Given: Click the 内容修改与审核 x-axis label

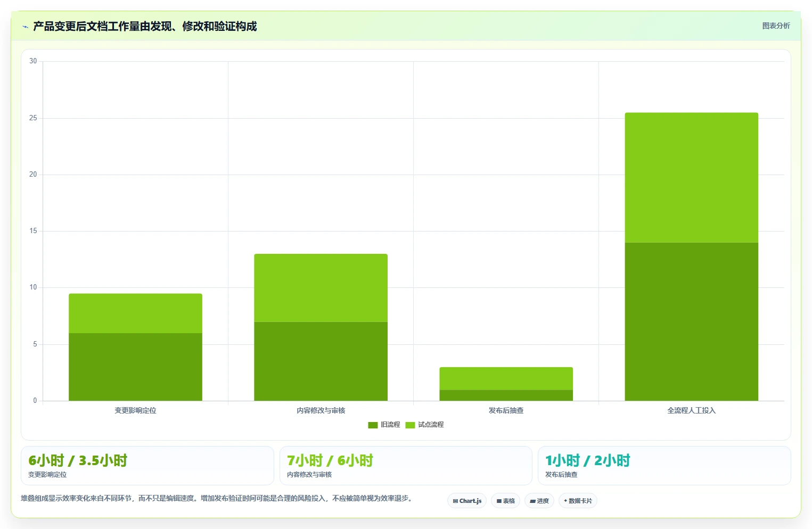Looking at the screenshot, I should tap(321, 410).
